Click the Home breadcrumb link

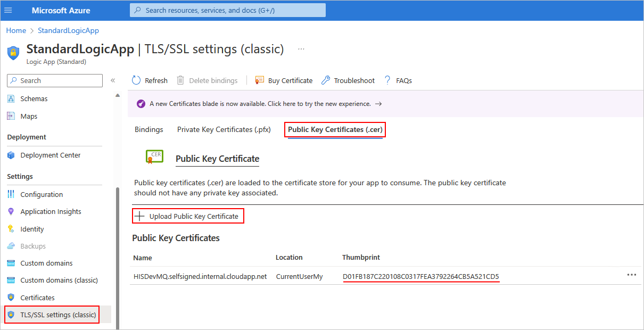[x=16, y=30]
